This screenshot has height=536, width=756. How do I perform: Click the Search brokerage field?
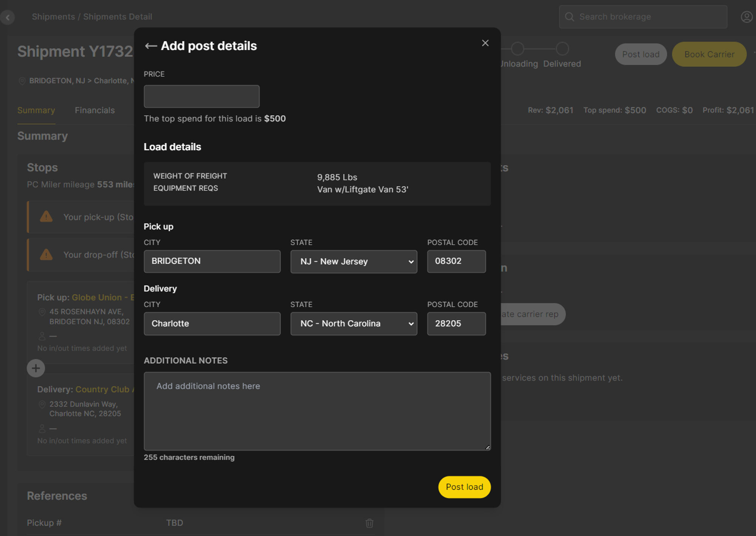click(643, 17)
